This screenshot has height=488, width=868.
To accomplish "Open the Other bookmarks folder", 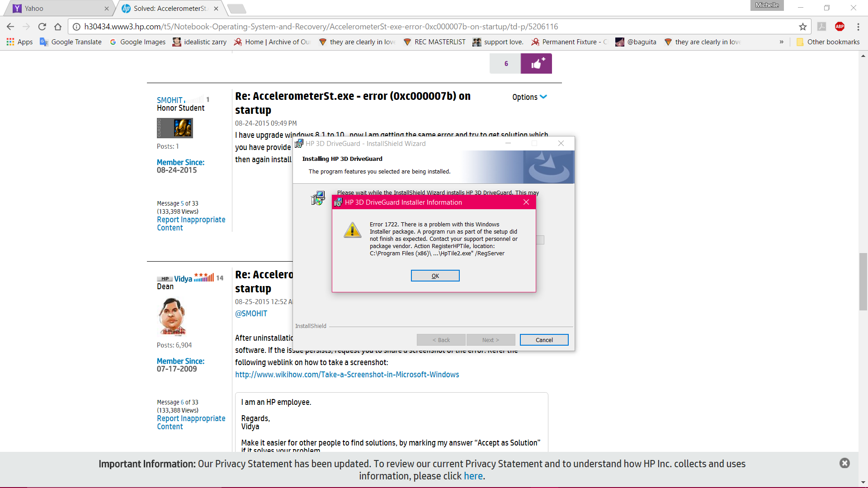I will tap(828, 42).
